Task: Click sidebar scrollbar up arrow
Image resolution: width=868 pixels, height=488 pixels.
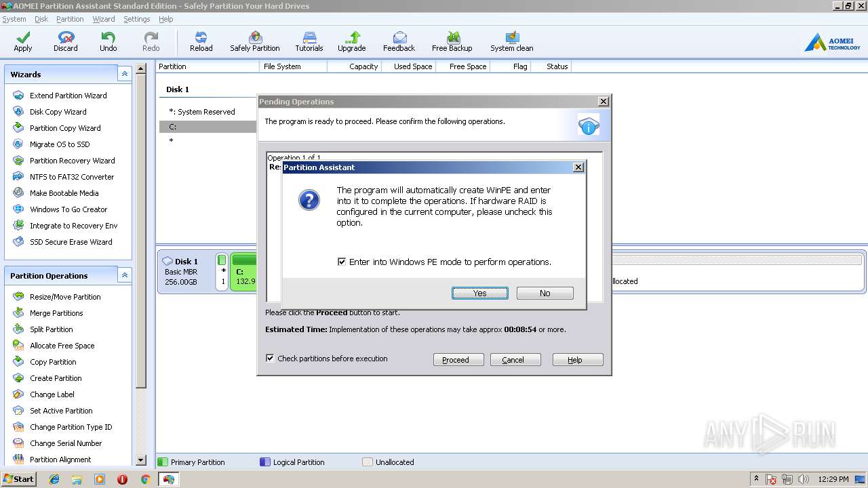Action: click(x=141, y=68)
